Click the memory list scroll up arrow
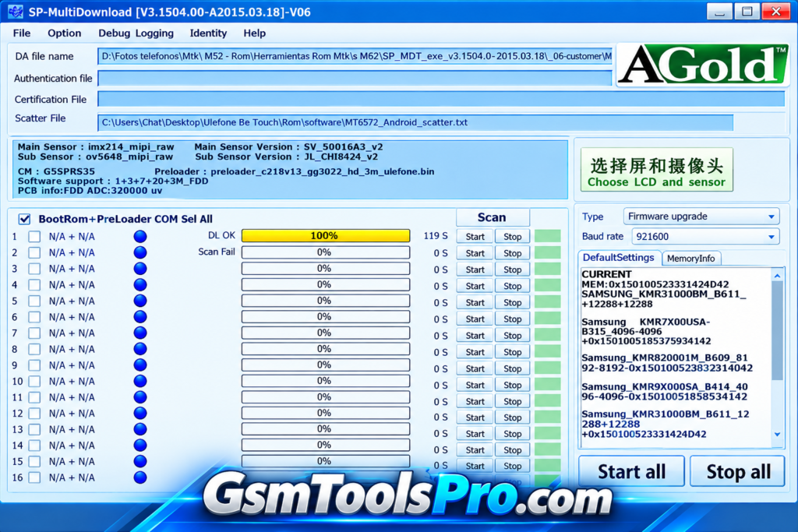Viewport: 798px width, 532px height. [777, 276]
